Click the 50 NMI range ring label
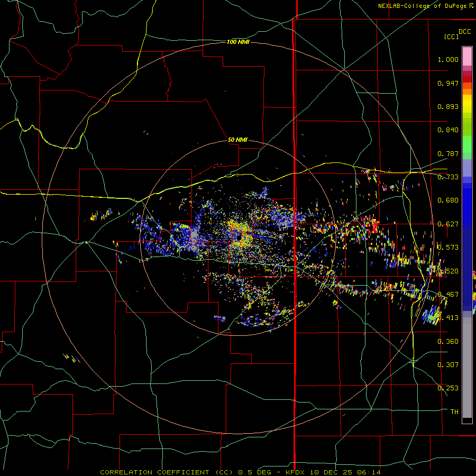 point(237,140)
